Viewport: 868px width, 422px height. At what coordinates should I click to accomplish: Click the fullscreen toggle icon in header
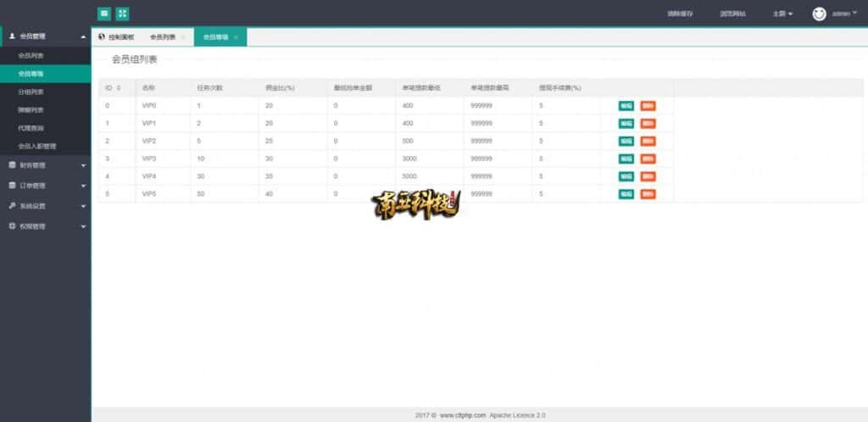pos(122,14)
